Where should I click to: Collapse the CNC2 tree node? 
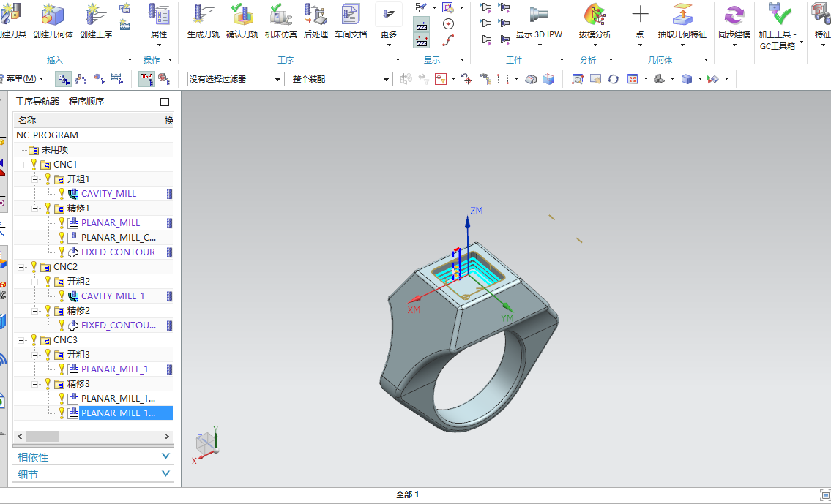(21, 267)
